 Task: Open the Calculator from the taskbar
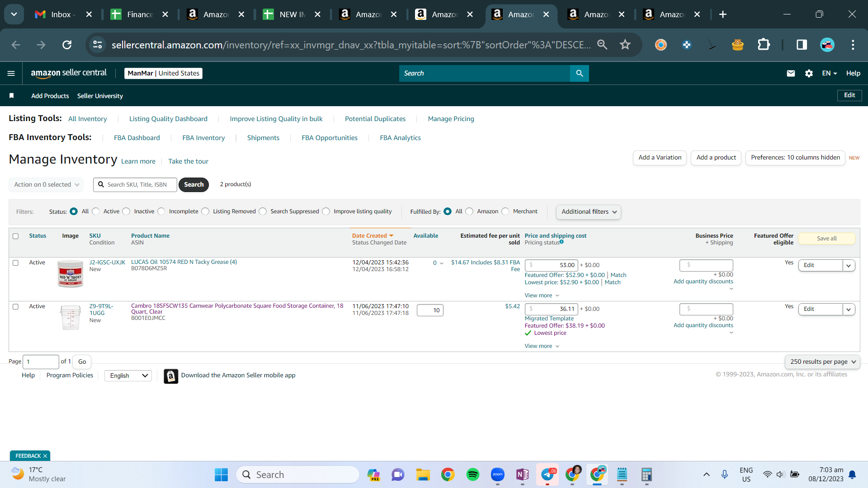(x=646, y=474)
